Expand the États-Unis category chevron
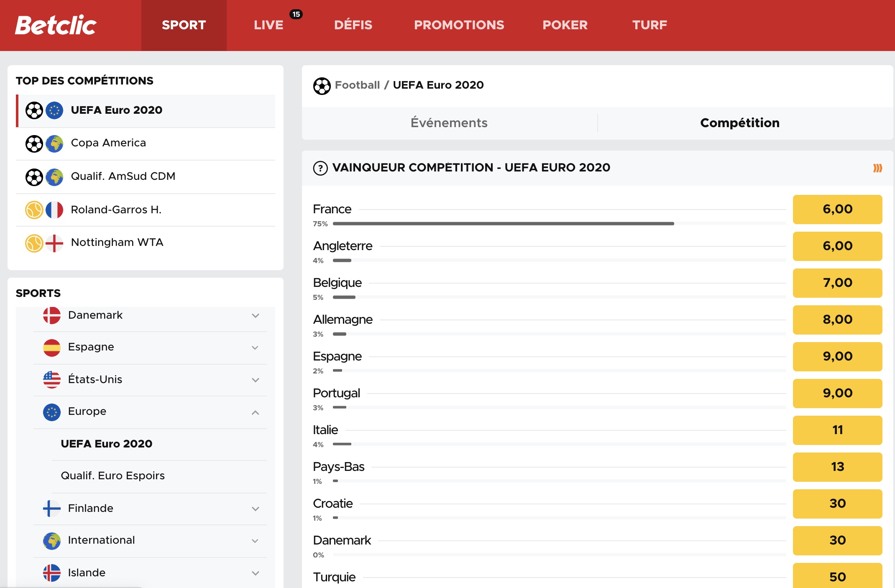This screenshot has width=895, height=588. [x=256, y=380]
